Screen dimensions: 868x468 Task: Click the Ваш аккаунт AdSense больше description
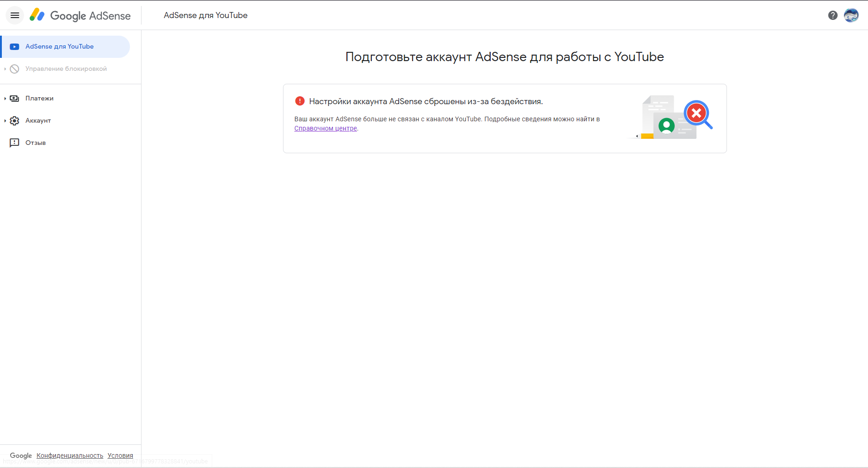coord(447,124)
